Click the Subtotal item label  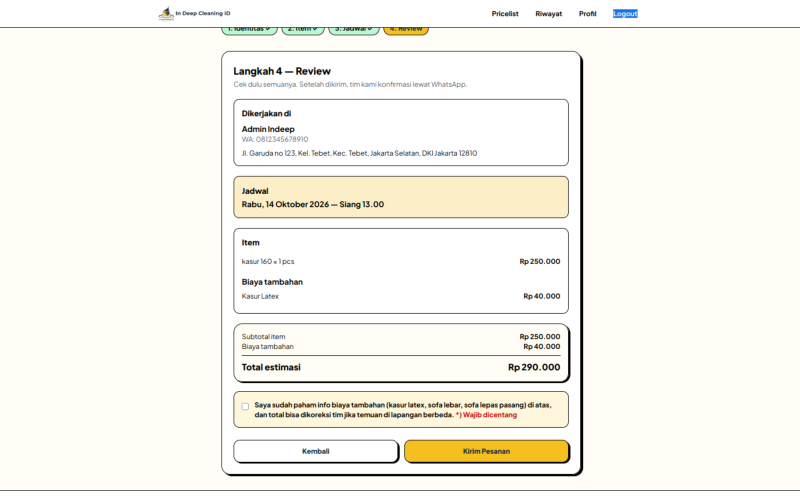[x=263, y=337]
